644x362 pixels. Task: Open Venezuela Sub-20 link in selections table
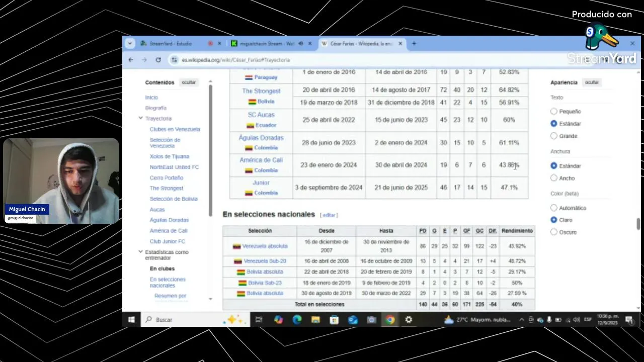click(265, 261)
